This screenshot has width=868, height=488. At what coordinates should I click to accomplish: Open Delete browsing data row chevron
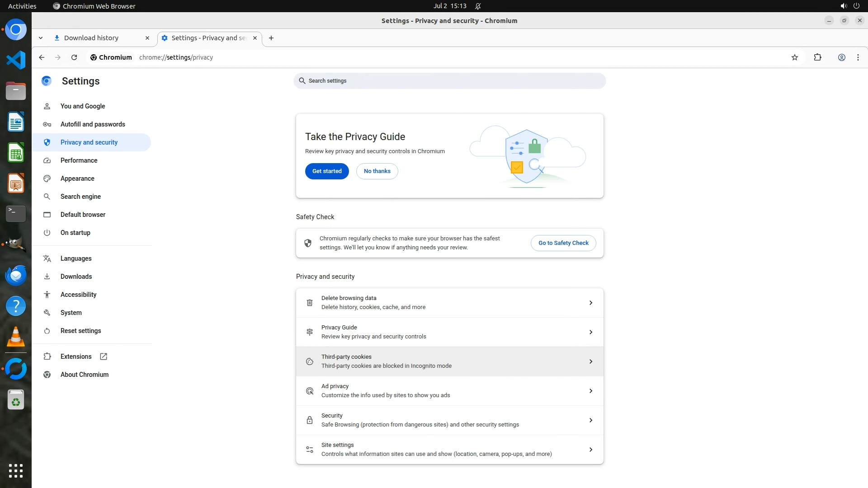coord(590,303)
